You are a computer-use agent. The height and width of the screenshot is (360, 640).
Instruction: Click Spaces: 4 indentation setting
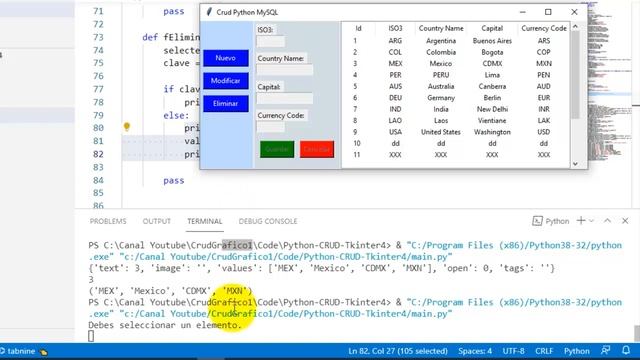coord(475,351)
